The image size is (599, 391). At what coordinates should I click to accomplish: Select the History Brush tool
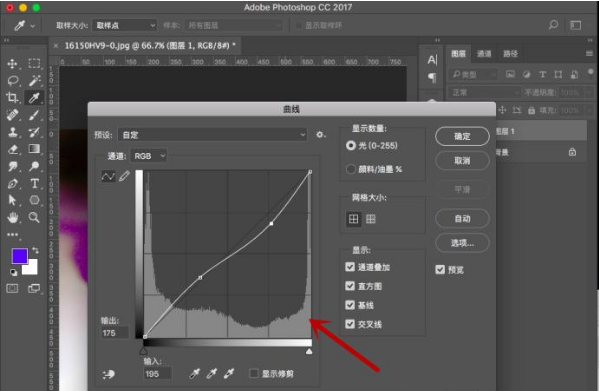(34, 132)
